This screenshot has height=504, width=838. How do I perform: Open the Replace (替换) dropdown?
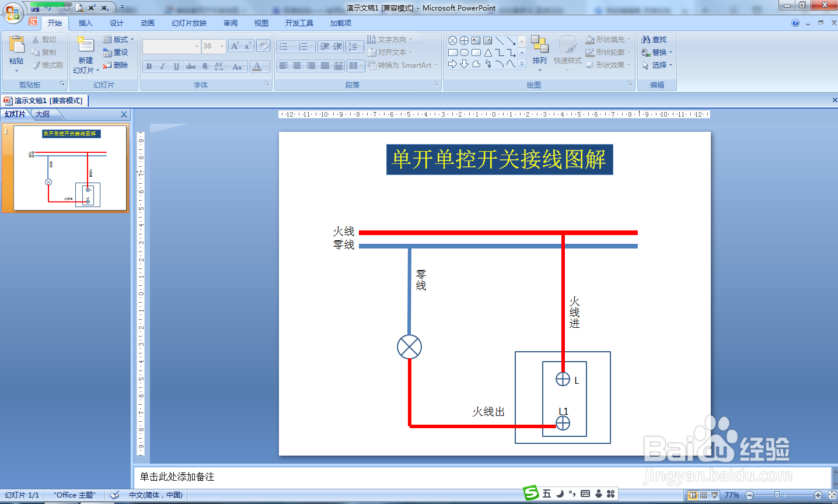(x=657, y=52)
